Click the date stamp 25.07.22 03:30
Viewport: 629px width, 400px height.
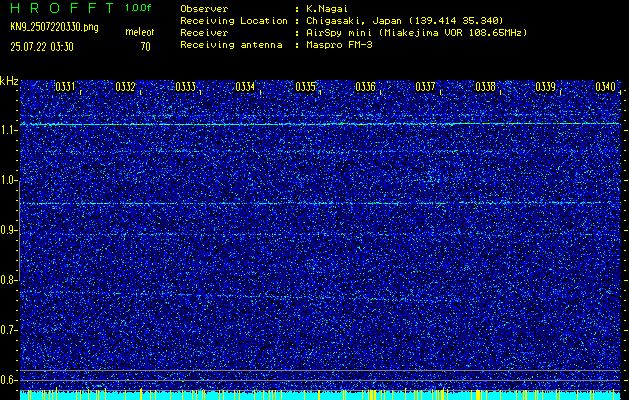pos(42,47)
